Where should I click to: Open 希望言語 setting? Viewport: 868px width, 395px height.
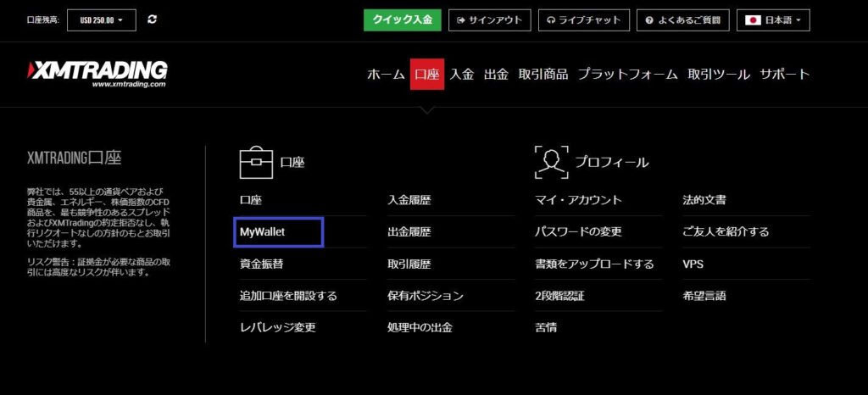pyautogui.click(x=704, y=296)
